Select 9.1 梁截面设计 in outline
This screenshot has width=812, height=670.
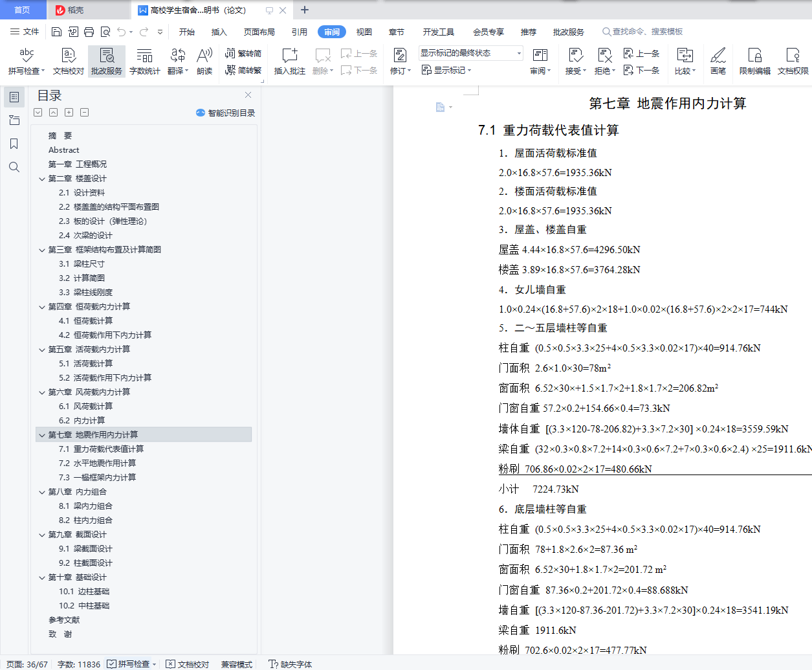[85, 549]
